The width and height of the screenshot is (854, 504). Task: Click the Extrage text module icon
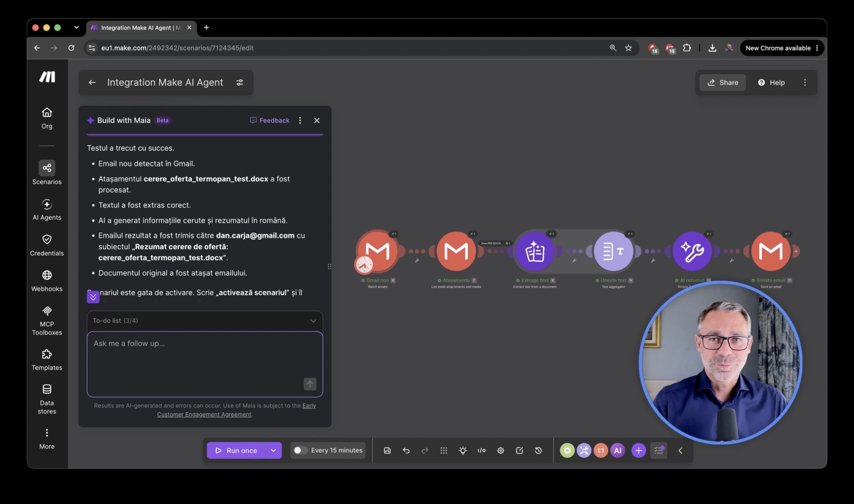pyautogui.click(x=535, y=251)
